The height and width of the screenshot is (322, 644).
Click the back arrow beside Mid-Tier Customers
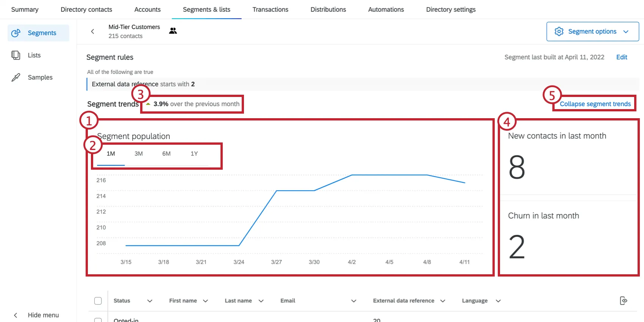(92, 31)
